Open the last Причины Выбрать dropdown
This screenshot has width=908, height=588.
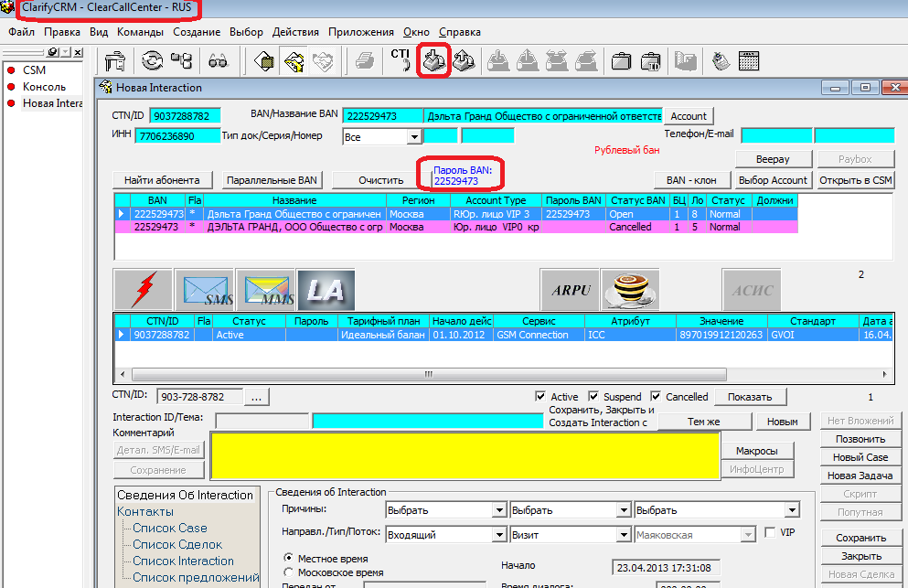pos(792,509)
